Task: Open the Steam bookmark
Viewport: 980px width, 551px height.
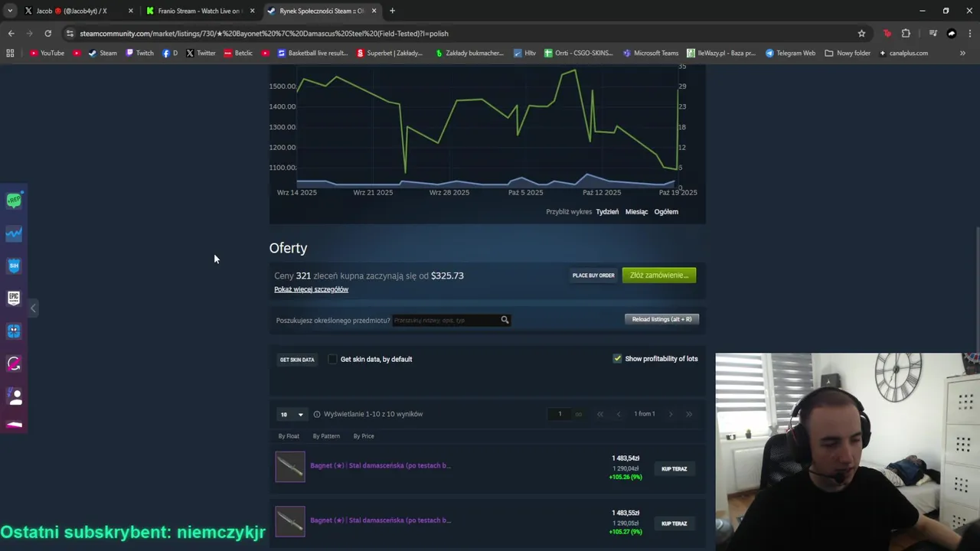Action: pos(103,53)
